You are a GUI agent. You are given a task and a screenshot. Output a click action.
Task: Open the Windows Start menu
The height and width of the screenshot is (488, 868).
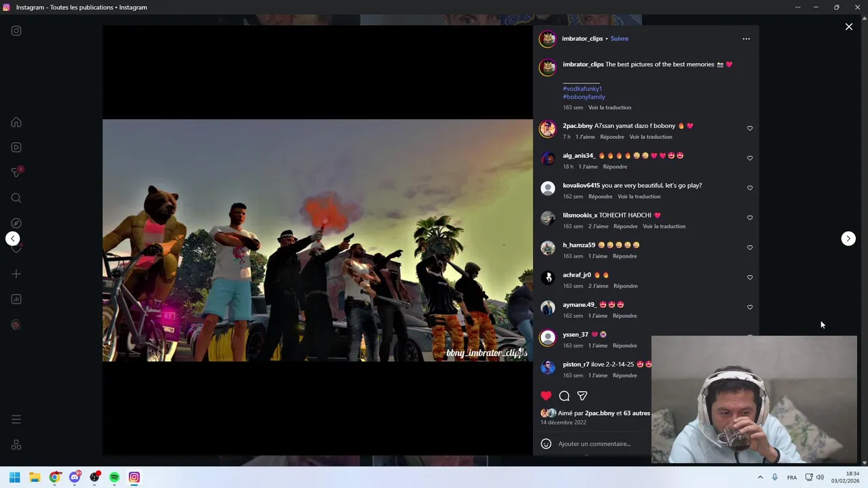[15, 477]
